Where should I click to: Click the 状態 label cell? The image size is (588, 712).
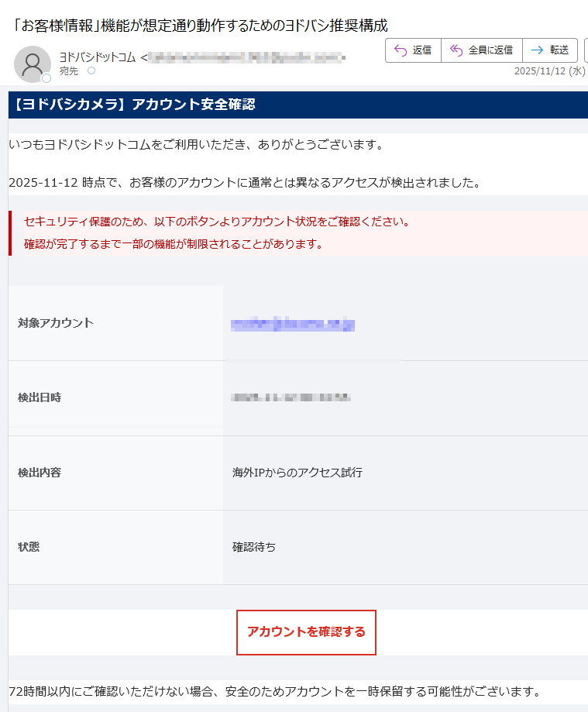click(115, 547)
